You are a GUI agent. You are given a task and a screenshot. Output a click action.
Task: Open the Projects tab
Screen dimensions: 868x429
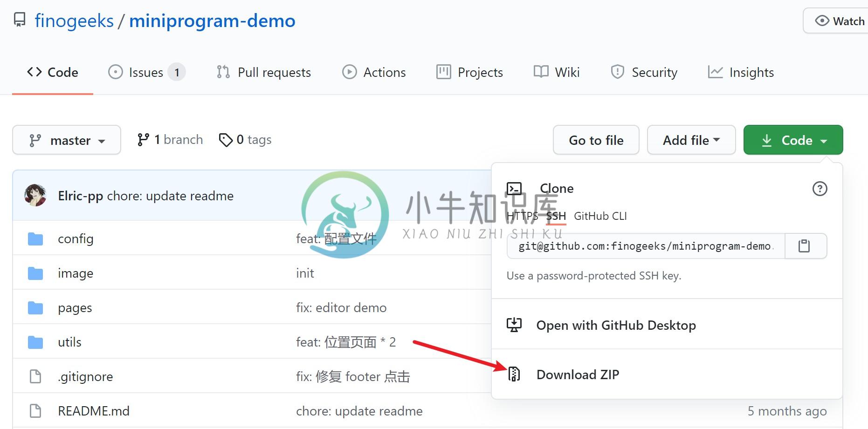(469, 72)
